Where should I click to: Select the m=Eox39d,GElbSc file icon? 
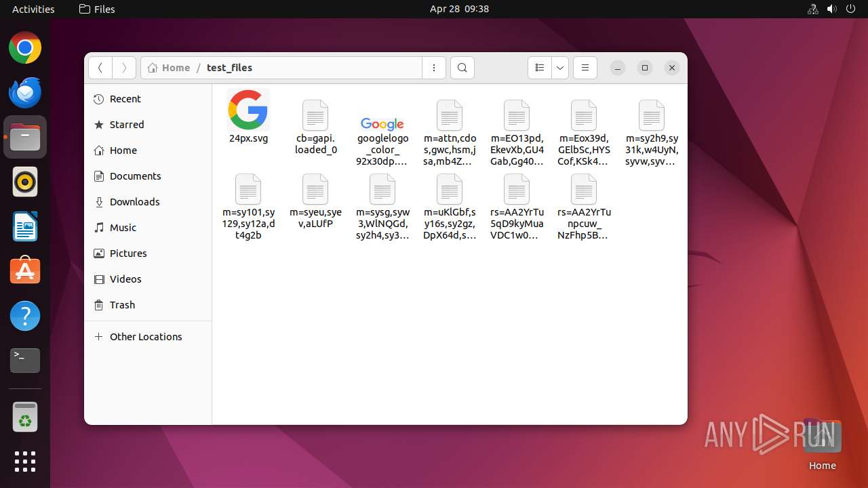coord(584,115)
